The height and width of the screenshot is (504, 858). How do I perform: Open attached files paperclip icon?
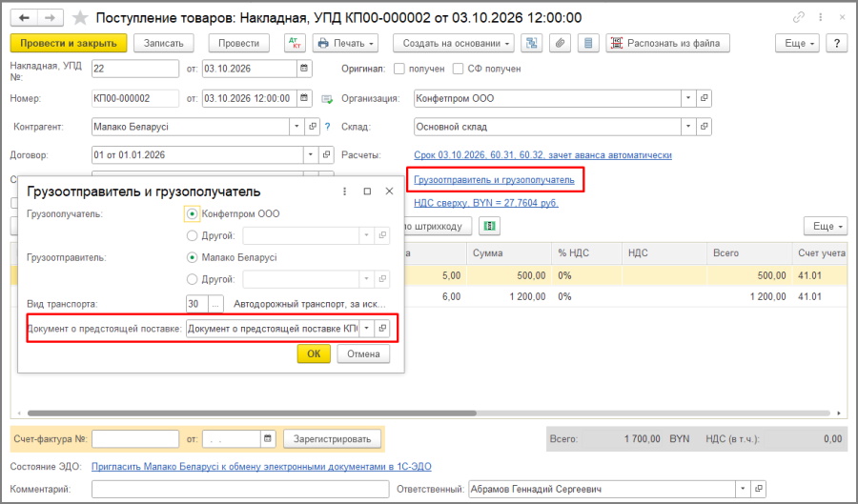(x=560, y=43)
